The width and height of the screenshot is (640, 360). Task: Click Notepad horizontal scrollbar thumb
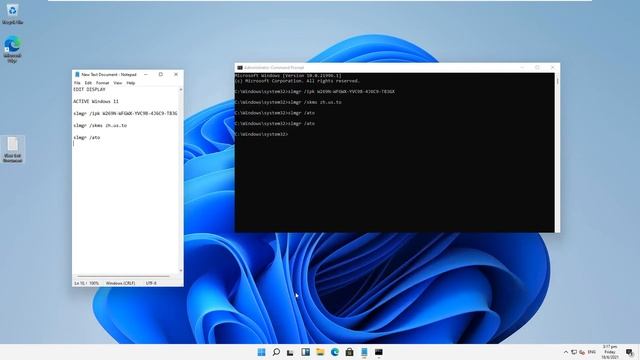click(123, 276)
